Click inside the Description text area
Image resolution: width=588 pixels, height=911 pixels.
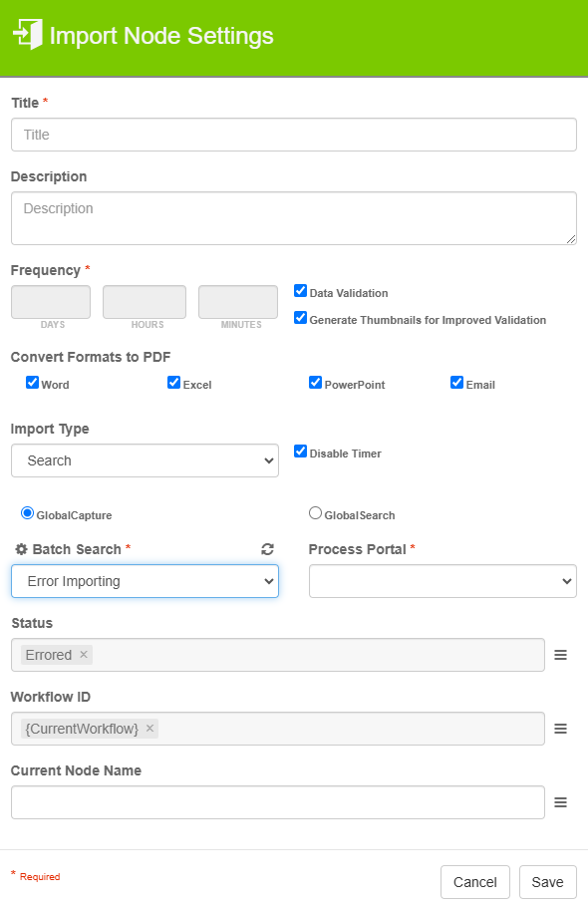pos(294,216)
